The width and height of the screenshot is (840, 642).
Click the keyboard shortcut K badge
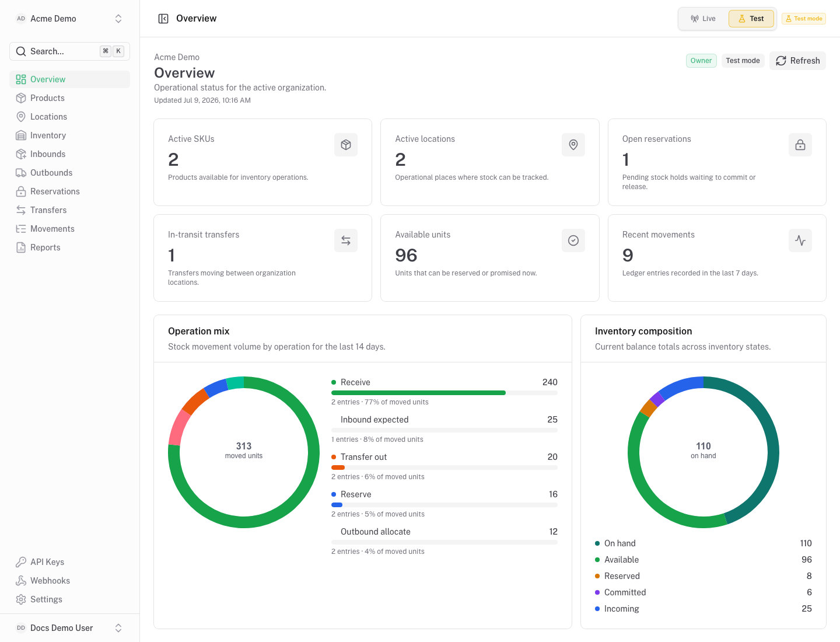pos(118,51)
